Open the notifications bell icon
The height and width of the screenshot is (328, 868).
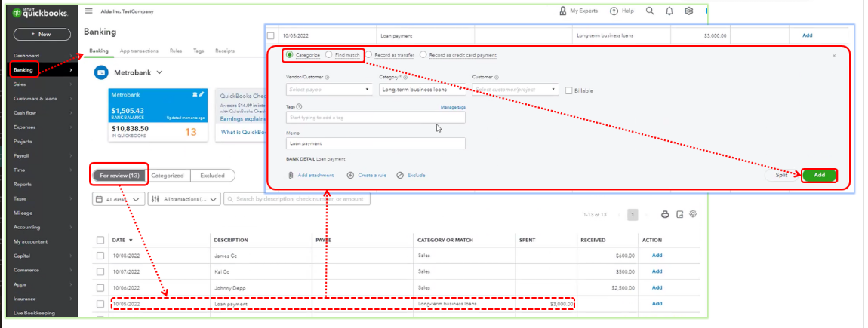point(669,11)
